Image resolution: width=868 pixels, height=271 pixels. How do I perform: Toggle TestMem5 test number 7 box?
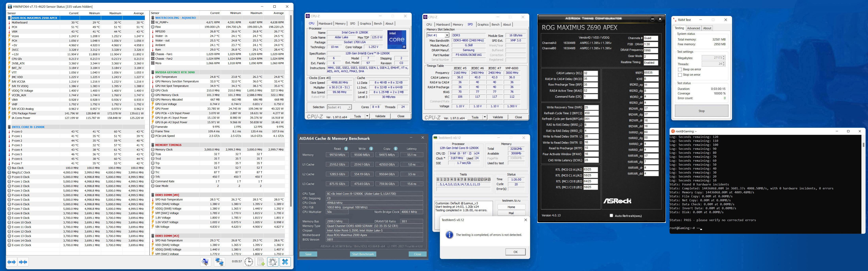point(462,179)
